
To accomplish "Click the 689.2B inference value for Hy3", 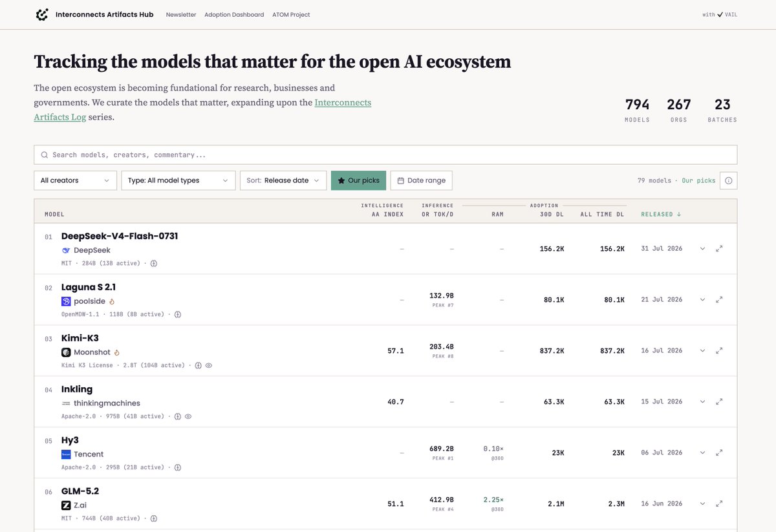I will point(442,448).
